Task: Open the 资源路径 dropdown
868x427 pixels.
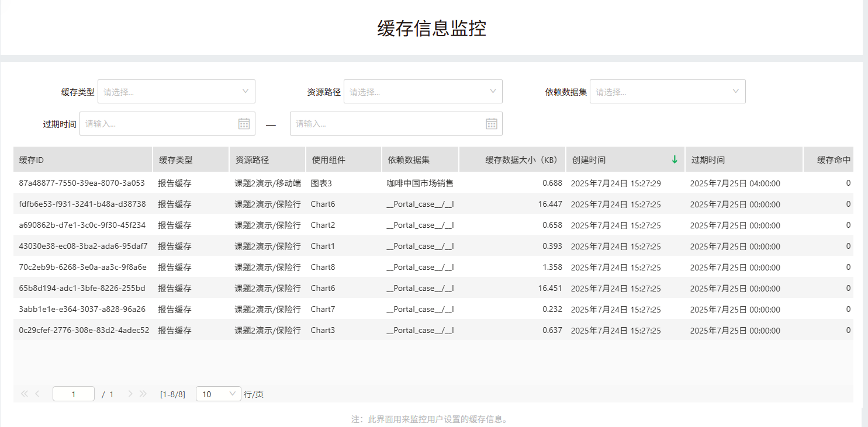Action: pyautogui.click(x=423, y=92)
